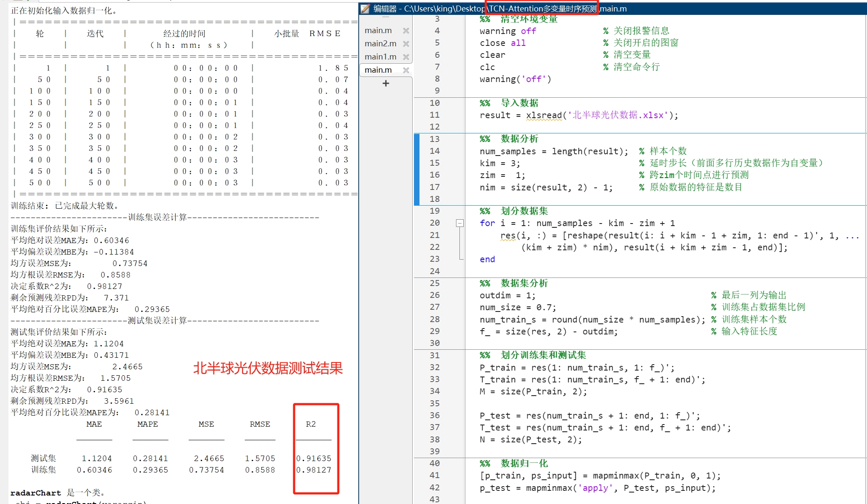867x504 pixels.
Task: Close the main2.m file via its X icon
Action: pyautogui.click(x=406, y=43)
